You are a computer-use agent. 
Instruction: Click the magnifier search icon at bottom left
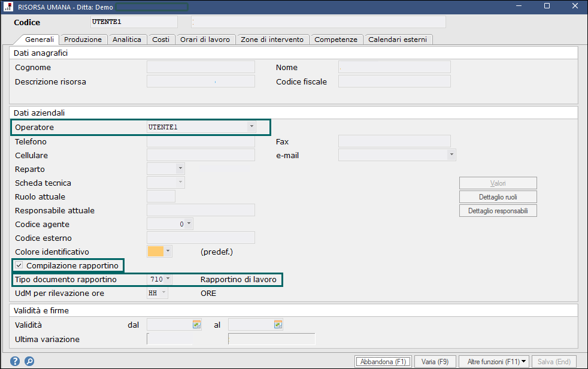point(29,361)
